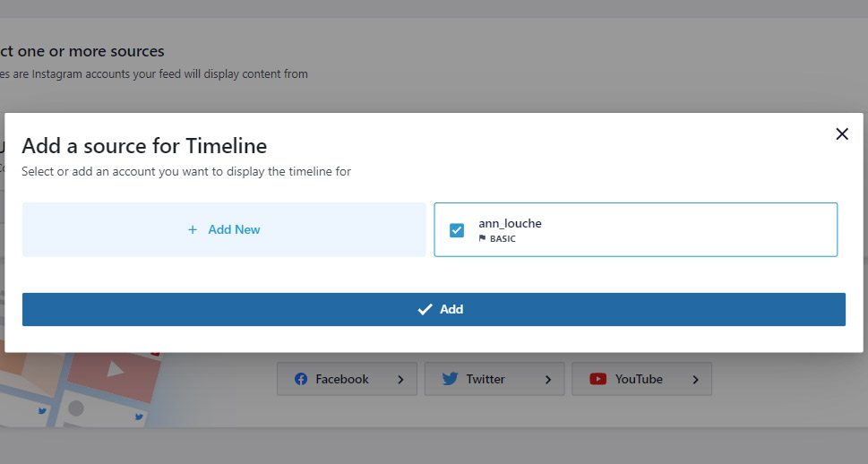Click the YouTube logo icon
Viewport: 868px width, 464px height.
tap(597, 379)
